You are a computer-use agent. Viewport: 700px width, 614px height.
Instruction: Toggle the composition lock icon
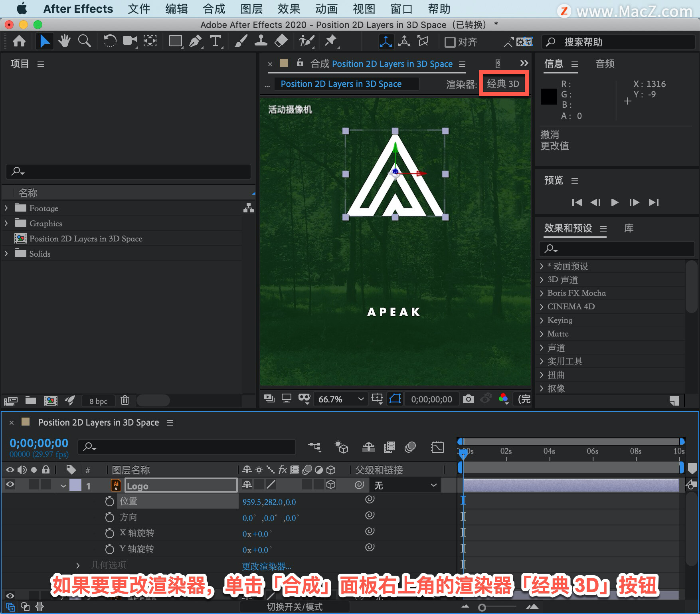click(x=300, y=63)
